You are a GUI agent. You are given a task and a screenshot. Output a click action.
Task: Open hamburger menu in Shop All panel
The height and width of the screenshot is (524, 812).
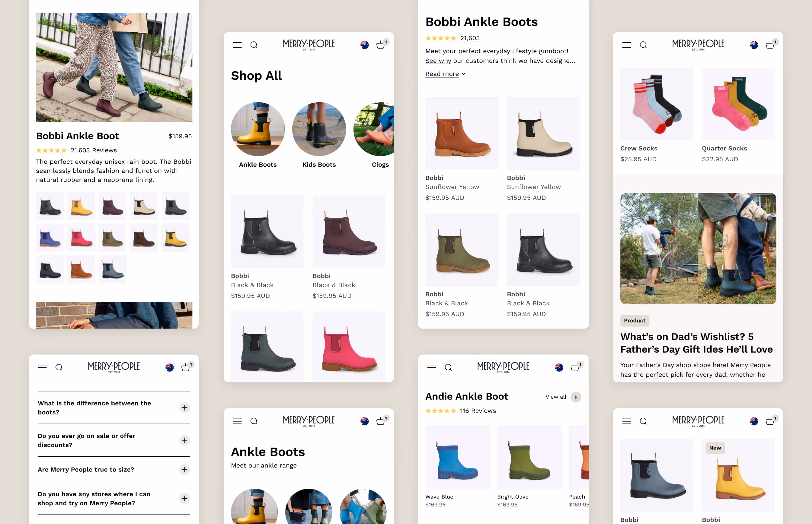(237, 45)
